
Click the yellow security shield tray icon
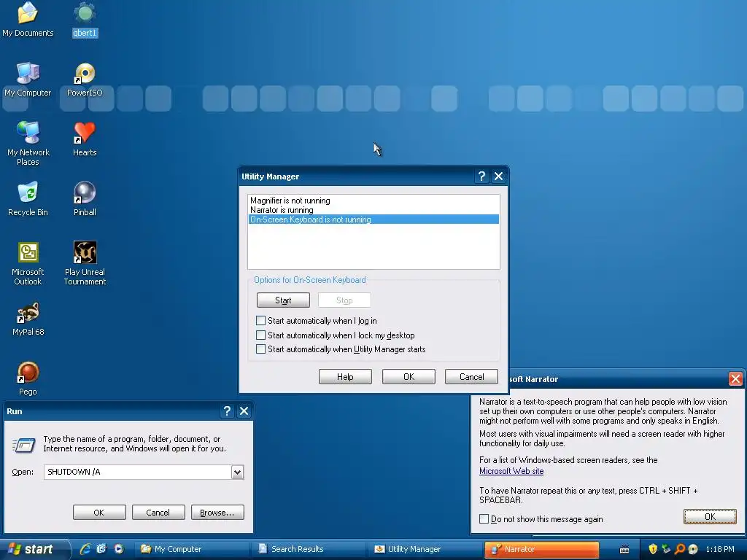[653, 549]
